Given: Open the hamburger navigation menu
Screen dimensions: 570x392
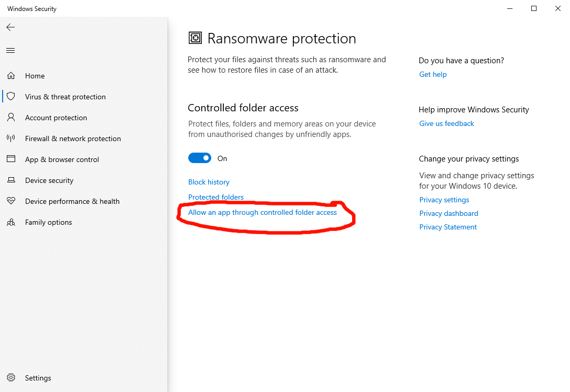Looking at the screenshot, I should click(x=10, y=51).
